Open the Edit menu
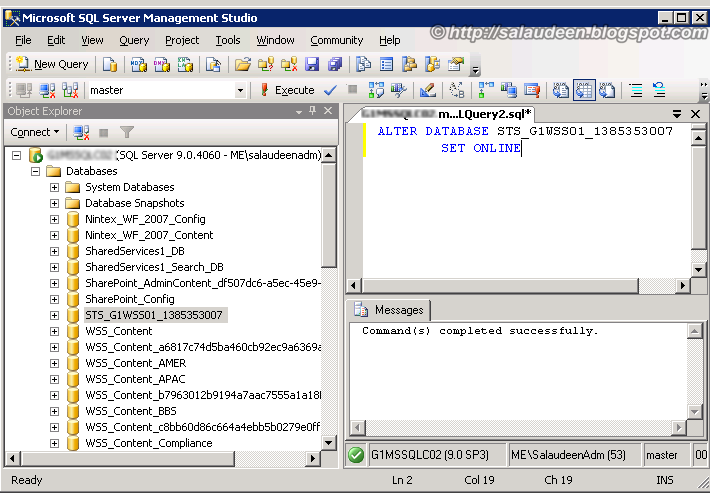This screenshot has height=493, width=710. coord(56,40)
